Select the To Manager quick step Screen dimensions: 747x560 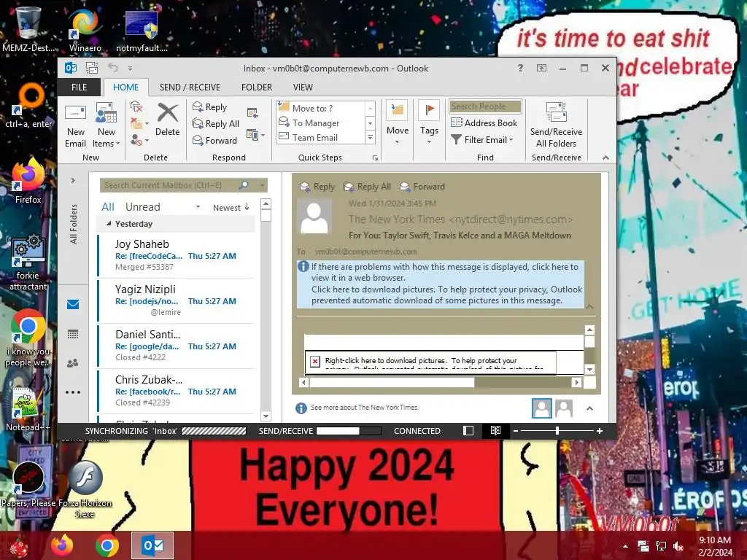[x=320, y=122]
